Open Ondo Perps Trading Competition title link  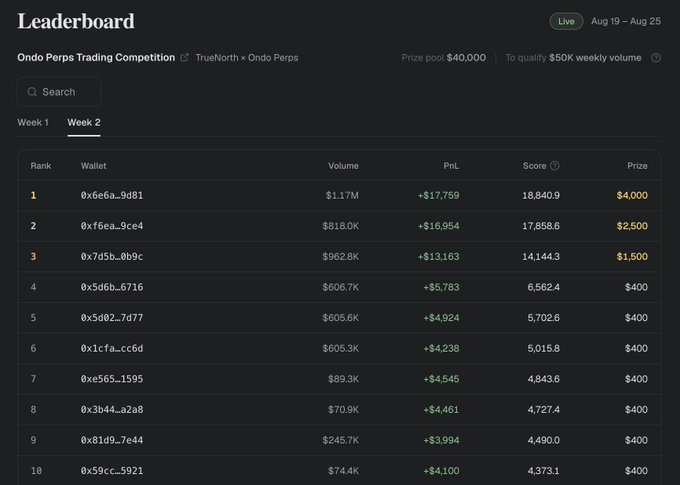tap(96, 57)
